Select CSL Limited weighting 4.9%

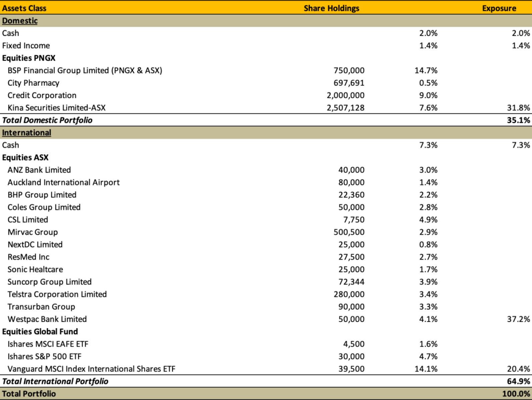[x=428, y=220]
